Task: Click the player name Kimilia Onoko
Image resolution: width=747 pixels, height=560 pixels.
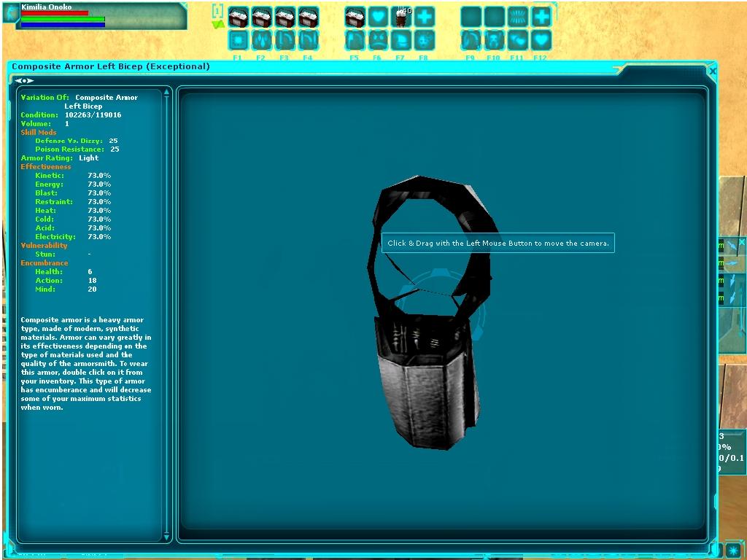Action: point(46,7)
